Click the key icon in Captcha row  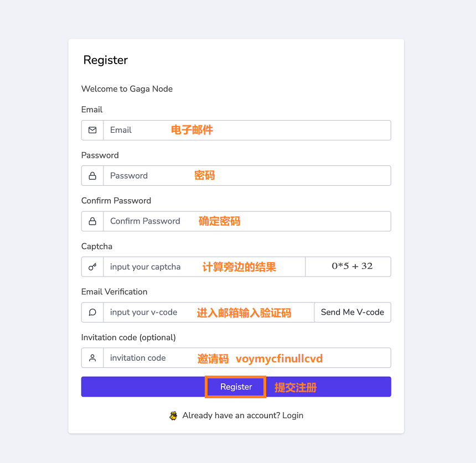tap(92, 267)
